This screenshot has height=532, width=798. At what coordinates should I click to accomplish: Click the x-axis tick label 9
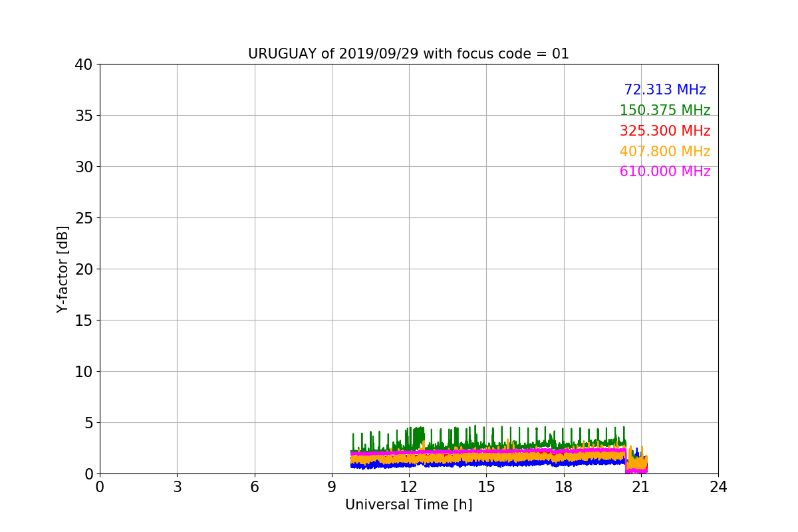pyautogui.click(x=332, y=487)
